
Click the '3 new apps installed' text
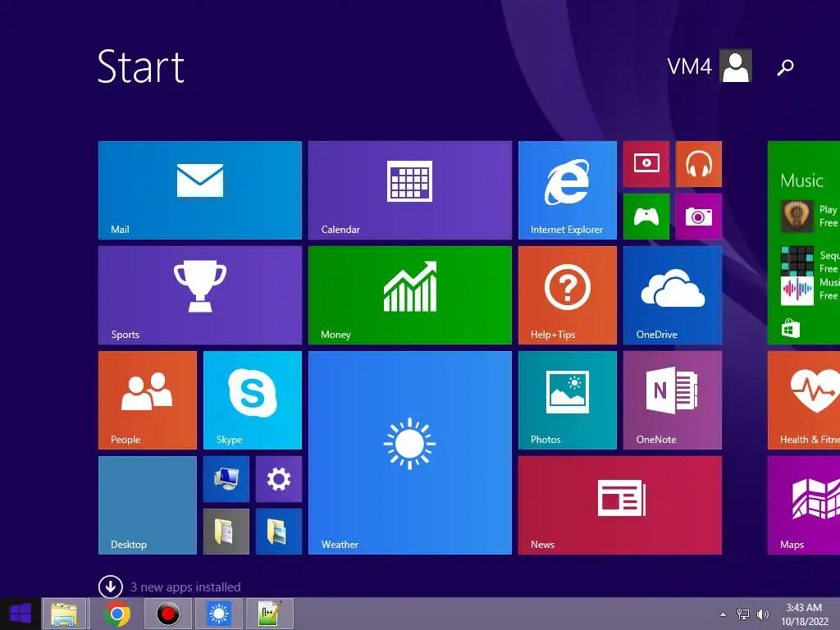(x=185, y=587)
